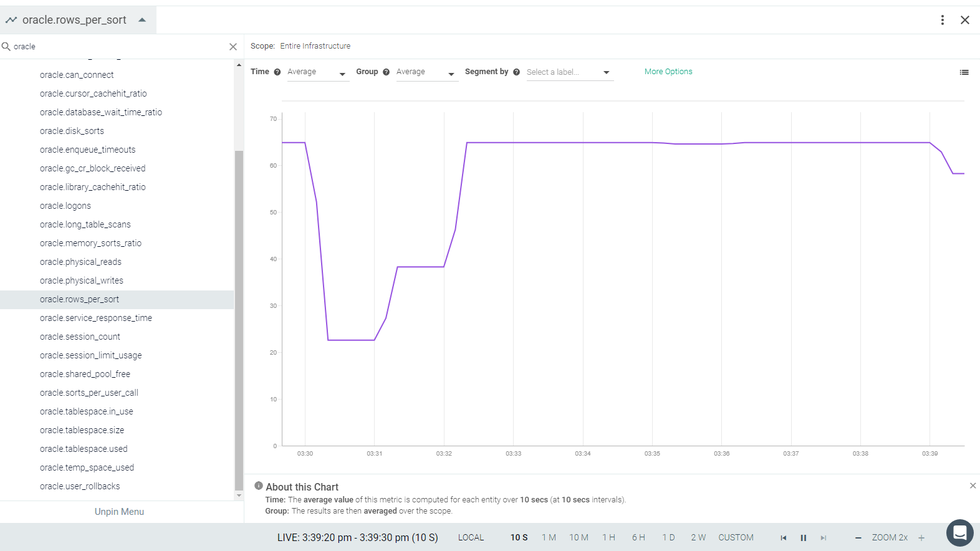Viewport: 980px width, 551px height.
Task: Click the About this Chart info icon
Action: [x=259, y=486]
